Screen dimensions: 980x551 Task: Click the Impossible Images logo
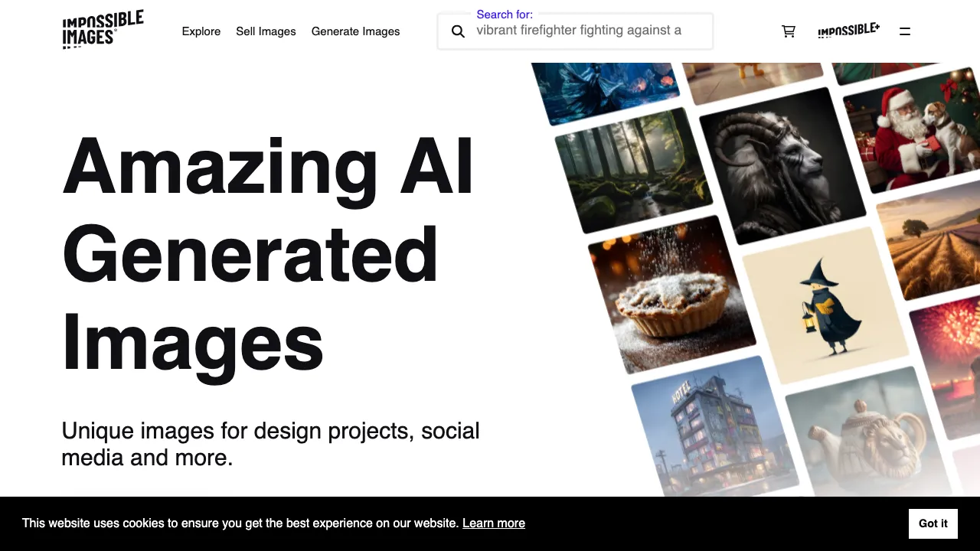point(103,31)
